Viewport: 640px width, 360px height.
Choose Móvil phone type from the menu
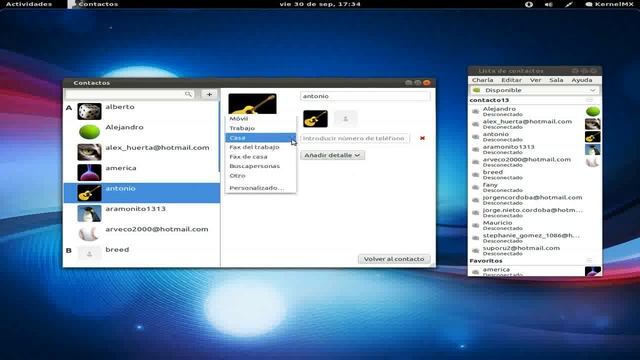(260, 119)
